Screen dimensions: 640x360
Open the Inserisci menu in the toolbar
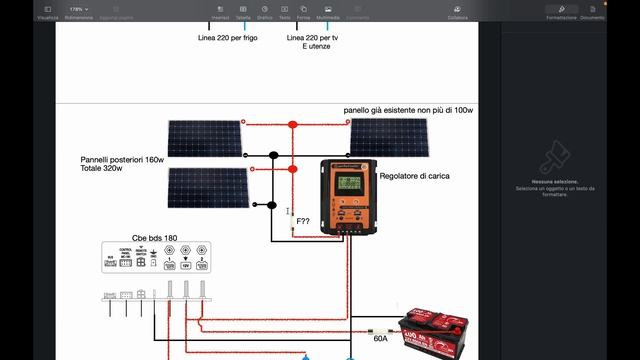tap(220, 12)
